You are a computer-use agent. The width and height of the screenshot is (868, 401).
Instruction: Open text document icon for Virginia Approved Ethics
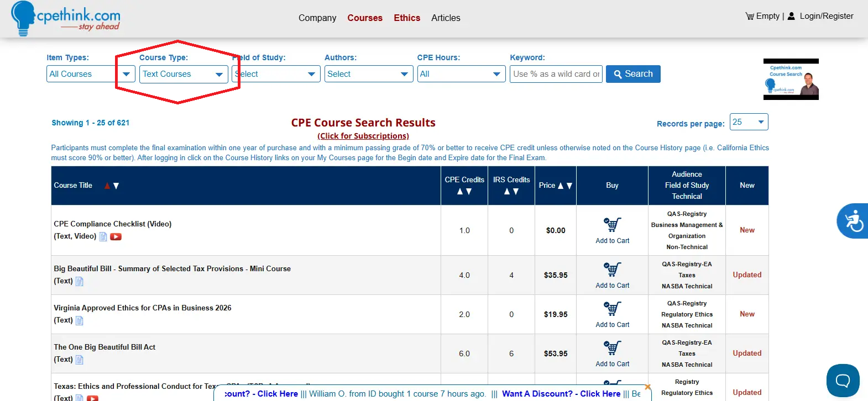click(x=79, y=320)
